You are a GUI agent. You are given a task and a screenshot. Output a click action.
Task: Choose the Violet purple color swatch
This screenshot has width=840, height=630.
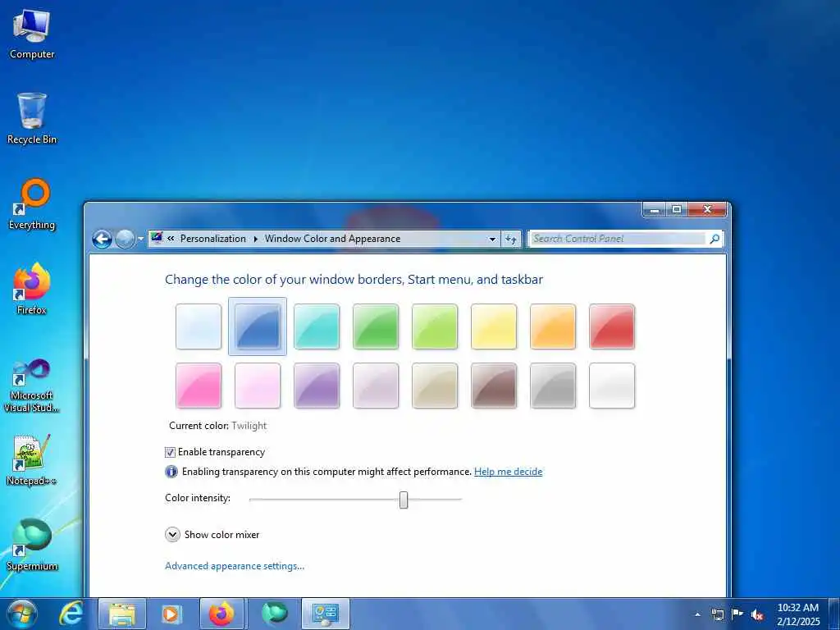[x=316, y=386]
